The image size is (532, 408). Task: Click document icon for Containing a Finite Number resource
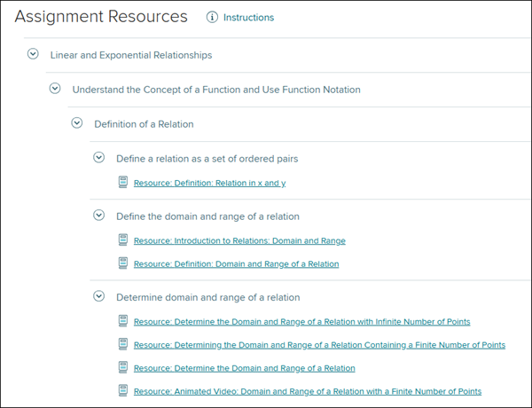123,344
